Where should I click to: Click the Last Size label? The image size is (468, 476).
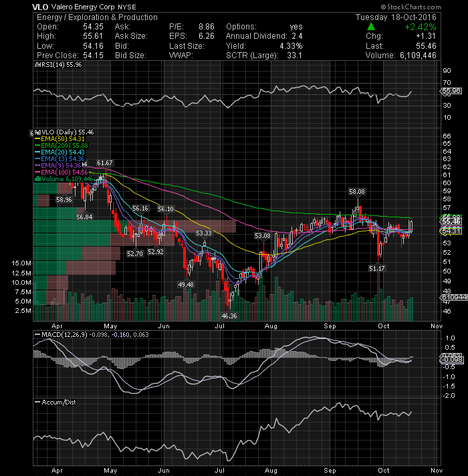187,46
